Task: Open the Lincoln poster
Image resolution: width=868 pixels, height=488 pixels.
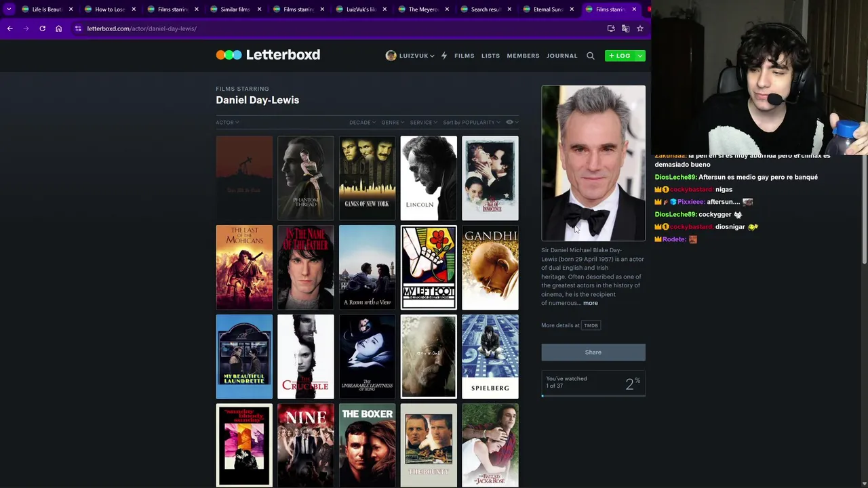Action: (x=429, y=178)
